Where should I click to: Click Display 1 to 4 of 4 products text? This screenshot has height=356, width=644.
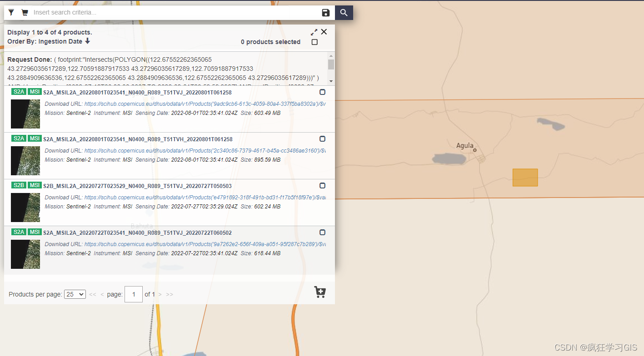[x=50, y=32]
